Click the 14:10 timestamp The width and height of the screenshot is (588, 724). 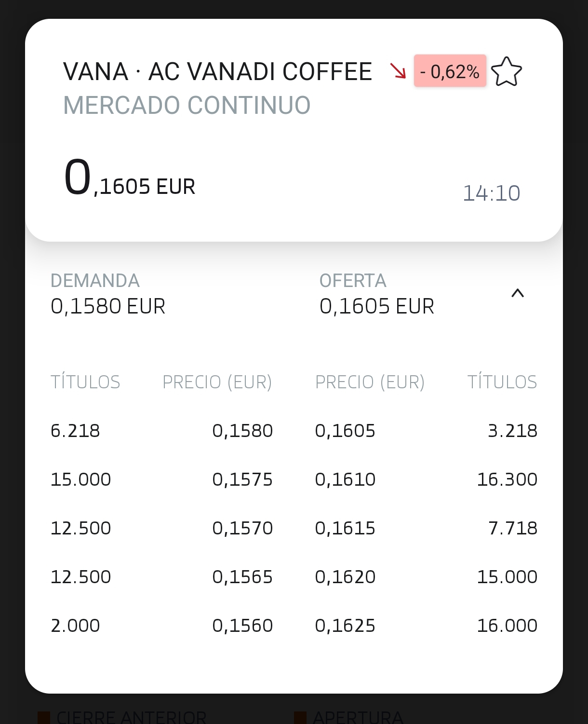click(491, 193)
